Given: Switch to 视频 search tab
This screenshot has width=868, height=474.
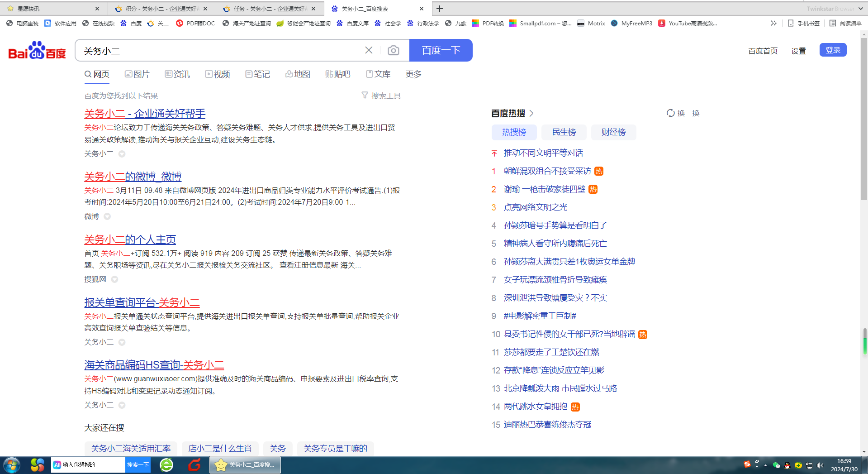Looking at the screenshot, I should pyautogui.click(x=218, y=74).
